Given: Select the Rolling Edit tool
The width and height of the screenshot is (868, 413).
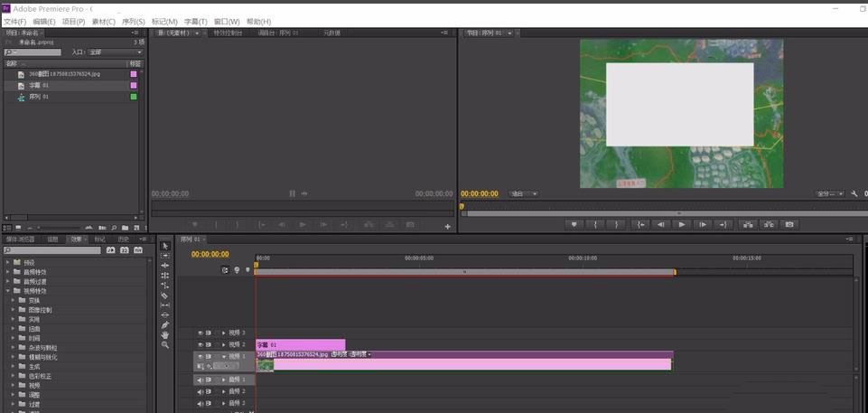Looking at the screenshot, I should 165,276.
